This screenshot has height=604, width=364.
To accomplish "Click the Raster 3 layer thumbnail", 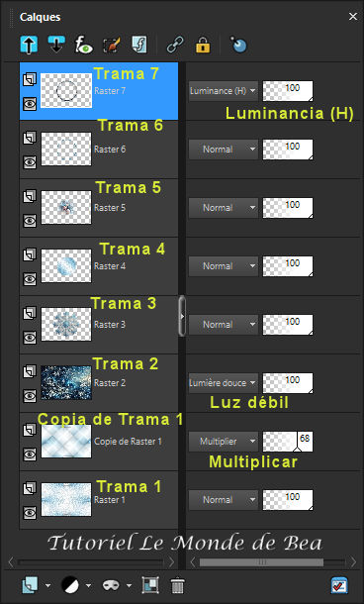I will (x=66, y=325).
